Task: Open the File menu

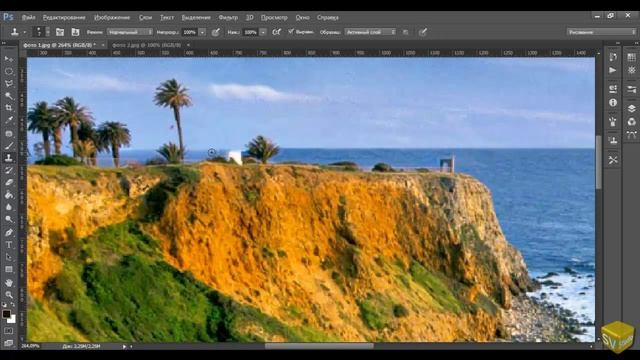Action: click(28, 18)
